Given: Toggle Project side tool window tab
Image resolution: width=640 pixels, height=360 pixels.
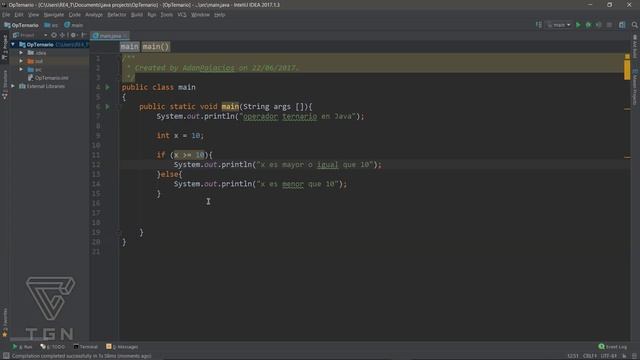Looking at the screenshot, I should (4, 48).
